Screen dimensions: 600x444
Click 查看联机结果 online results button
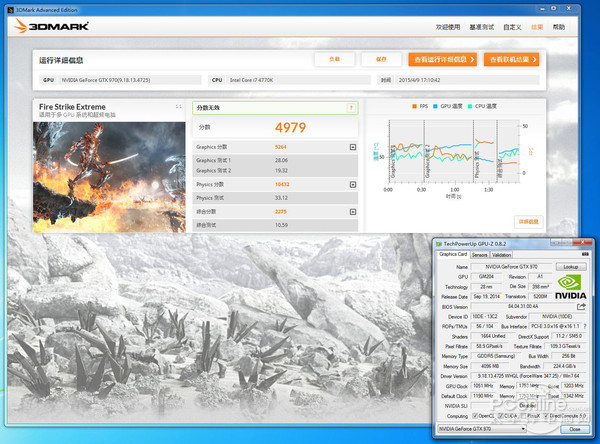(x=512, y=59)
